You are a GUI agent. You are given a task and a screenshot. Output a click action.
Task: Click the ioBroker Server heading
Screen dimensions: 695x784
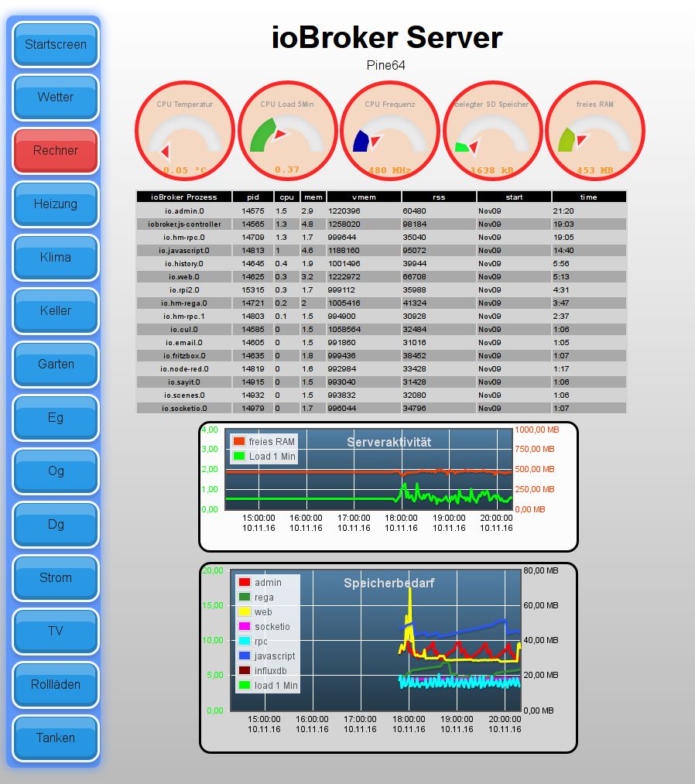[x=386, y=37]
